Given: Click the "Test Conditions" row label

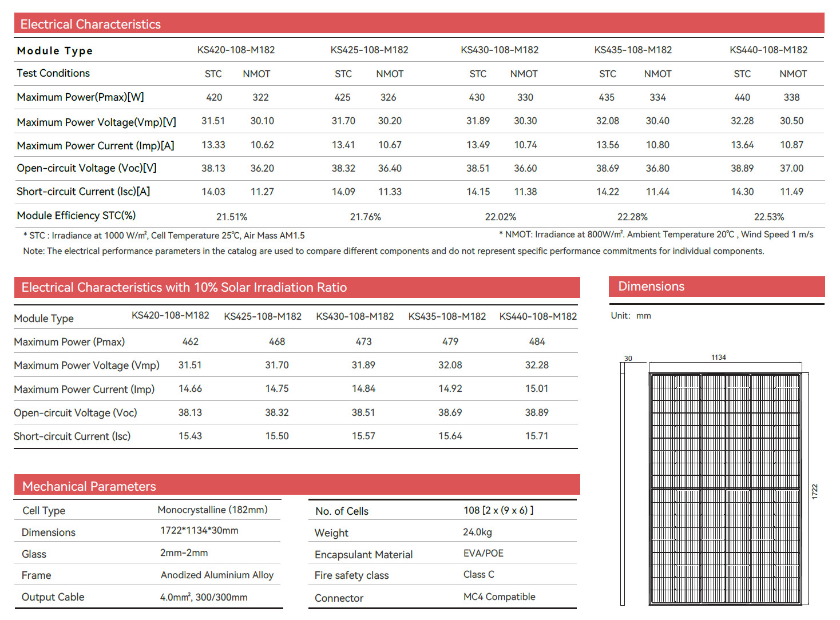Looking at the screenshot, I should pyautogui.click(x=53, y=73).
